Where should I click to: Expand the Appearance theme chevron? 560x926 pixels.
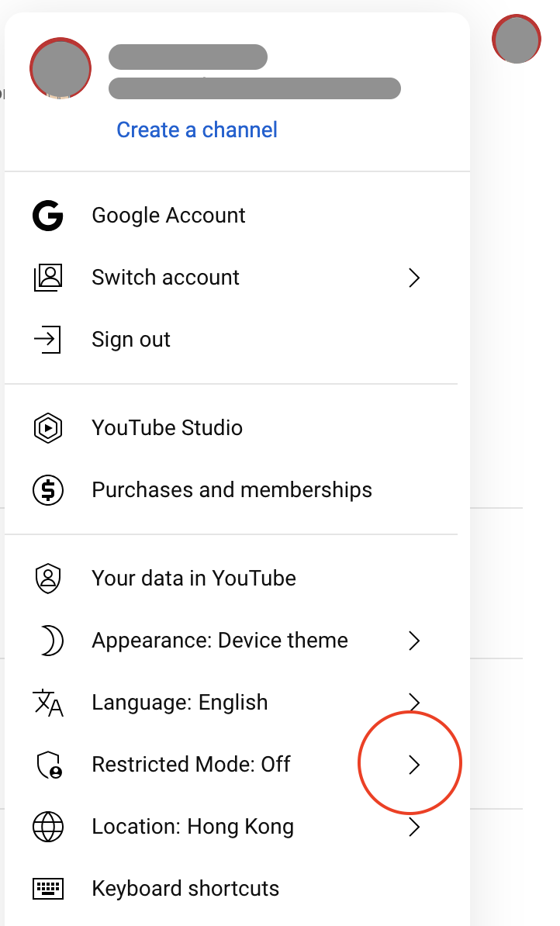[414, 641]
